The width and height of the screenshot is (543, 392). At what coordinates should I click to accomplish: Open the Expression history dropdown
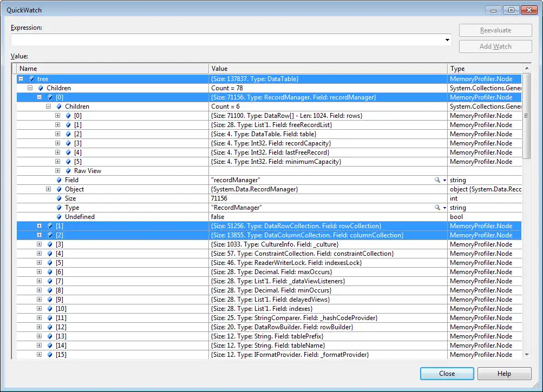click(447, 40)
